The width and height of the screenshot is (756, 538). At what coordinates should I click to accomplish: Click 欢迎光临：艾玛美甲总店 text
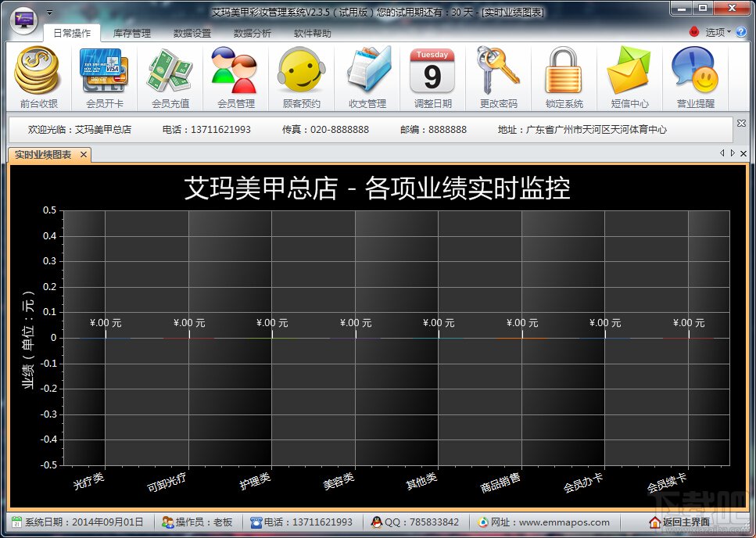click(x=80, y=129)
